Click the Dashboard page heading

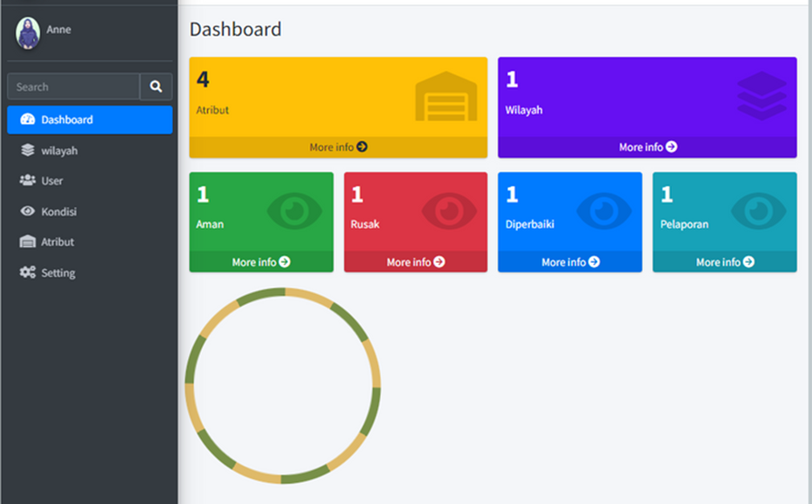pyautogui.click(x=235, y=29)
